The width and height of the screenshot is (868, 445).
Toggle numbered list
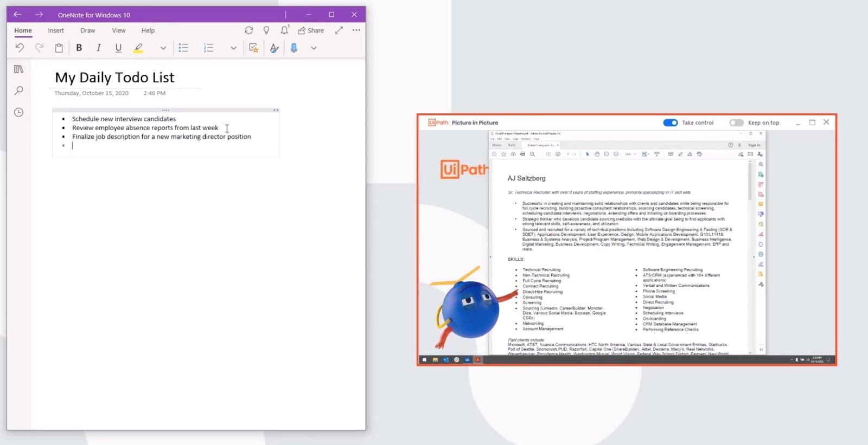pyautogui.click(x=208, y=48)
